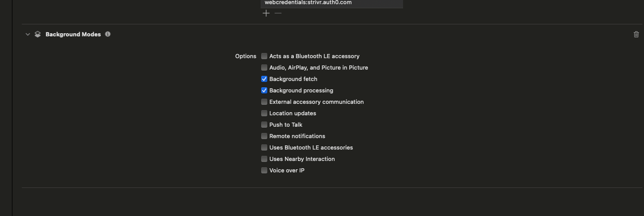Enable Push to Talk checkbox
Viewport: 644px width, 216px height.
[x=264, y=125]
